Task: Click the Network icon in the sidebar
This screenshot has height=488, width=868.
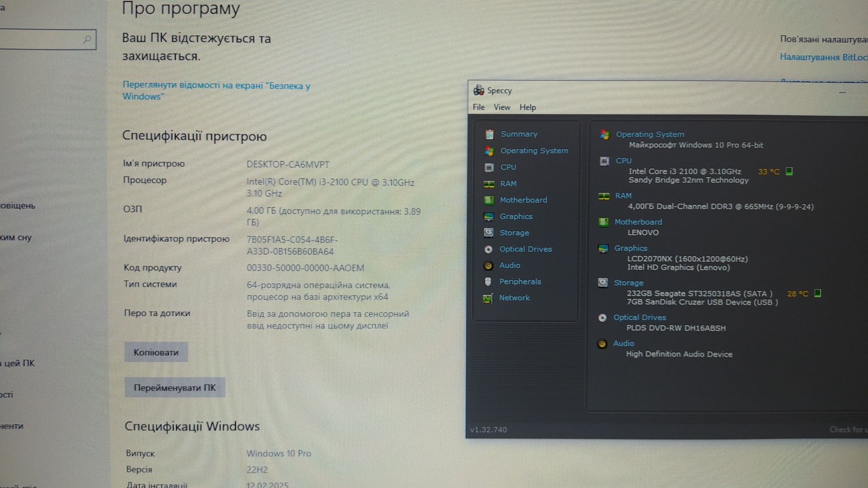Action: click(488, 298)
